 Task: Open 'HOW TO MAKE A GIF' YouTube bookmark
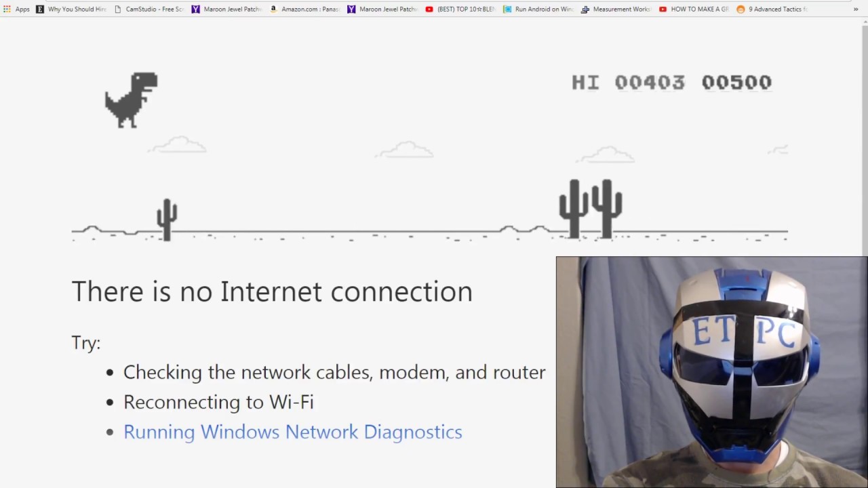694,9
